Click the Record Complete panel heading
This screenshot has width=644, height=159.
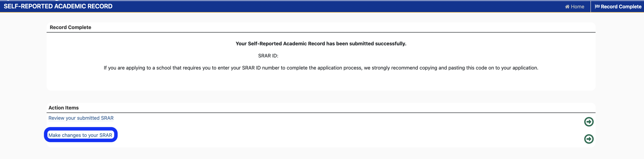pyautogui.click(x=70, y=27)
